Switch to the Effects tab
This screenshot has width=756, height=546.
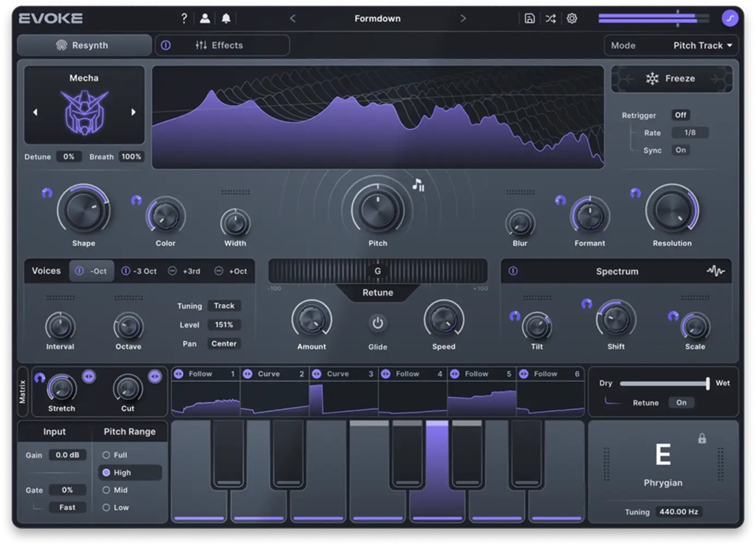tap(227, 45)
